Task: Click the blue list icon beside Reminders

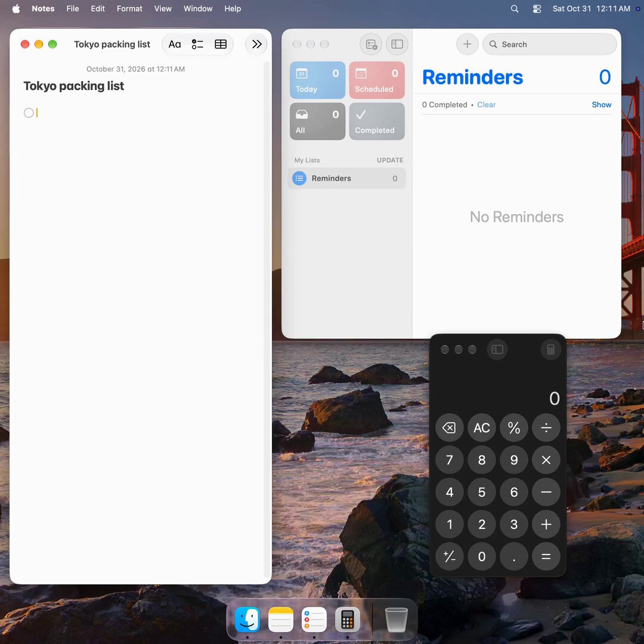Action: coord(299,178)
